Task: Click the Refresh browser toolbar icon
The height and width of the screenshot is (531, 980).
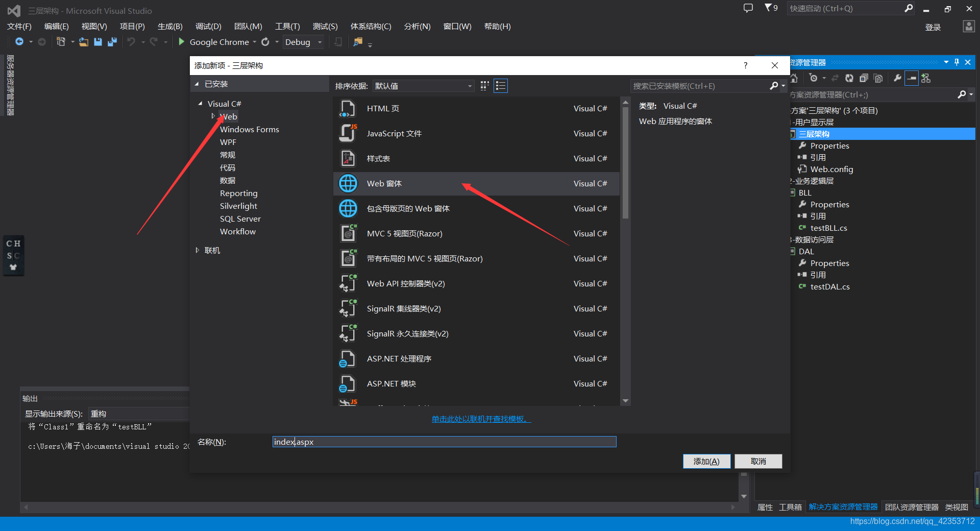Action: click(x=265, y=42)
